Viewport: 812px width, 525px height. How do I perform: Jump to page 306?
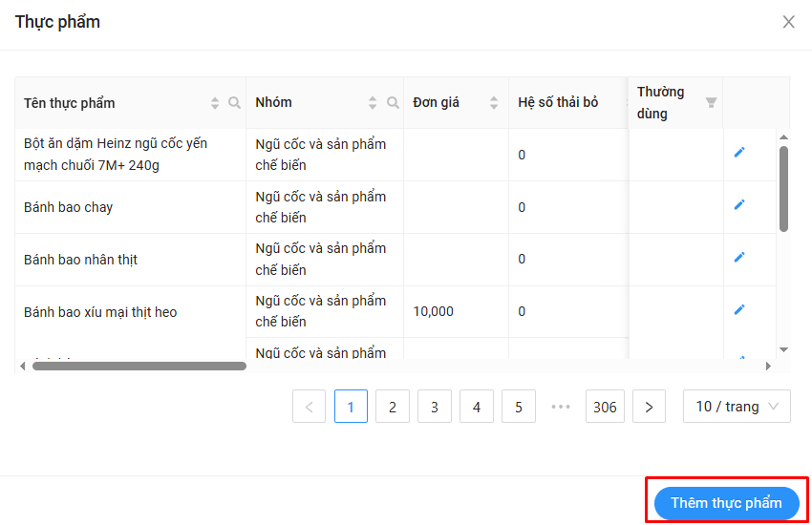[605, 407]
